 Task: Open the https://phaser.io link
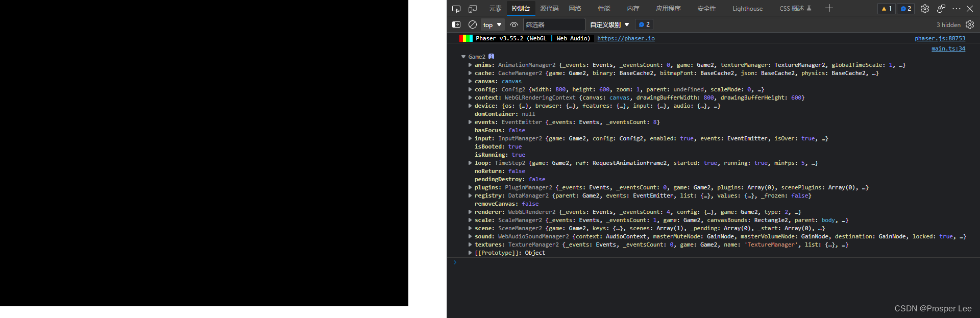coord(626,38)
